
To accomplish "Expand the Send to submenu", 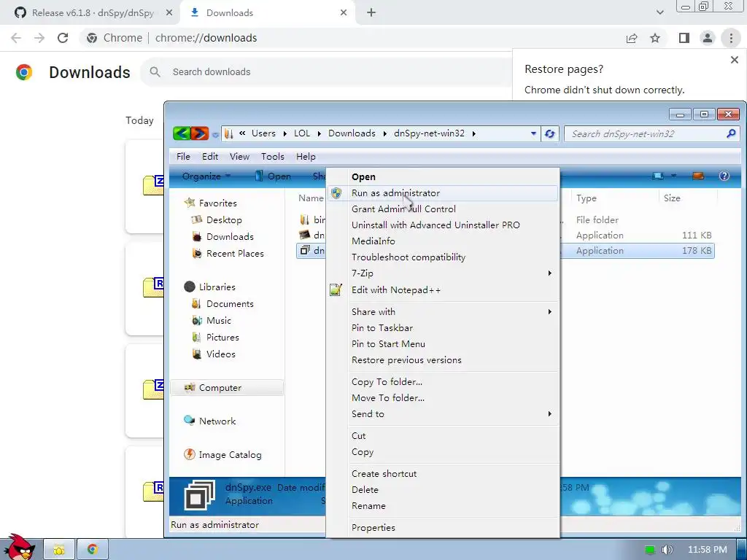I will tap(443, 414).
